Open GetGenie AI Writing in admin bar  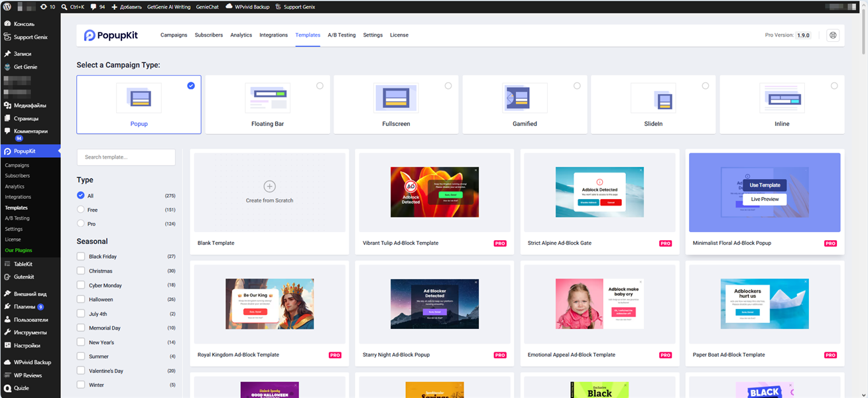pyautogui.click(x=168, y=7)
